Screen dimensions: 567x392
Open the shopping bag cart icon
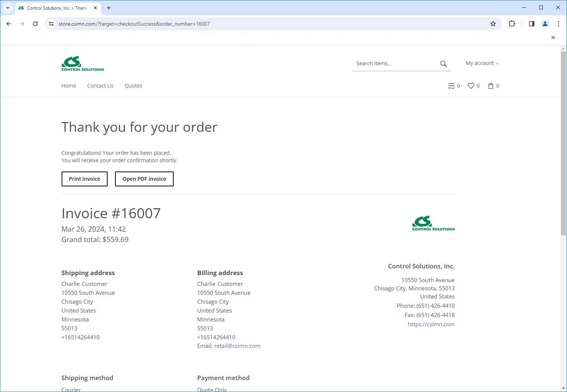tap(491, 86)
